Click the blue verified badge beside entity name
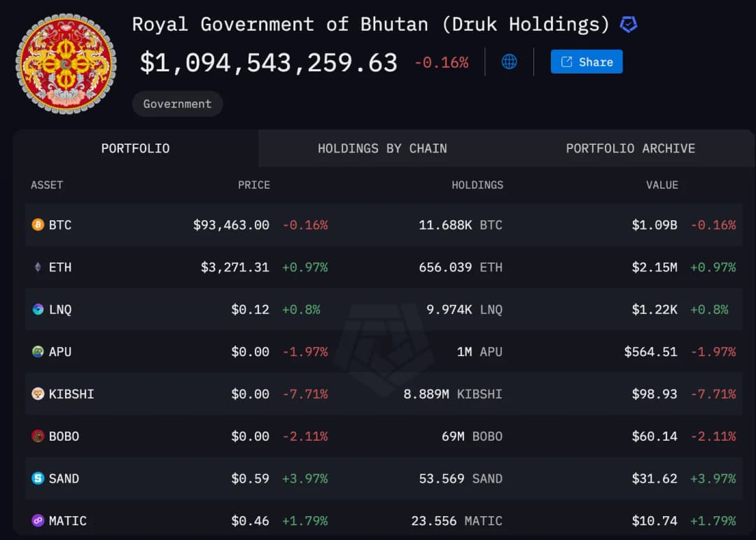The image size is (756, 540). (629, 25)
